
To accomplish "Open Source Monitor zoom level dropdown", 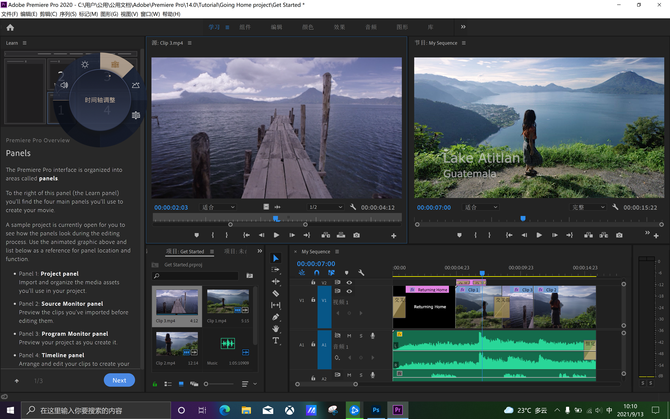I will coord(218,207).
